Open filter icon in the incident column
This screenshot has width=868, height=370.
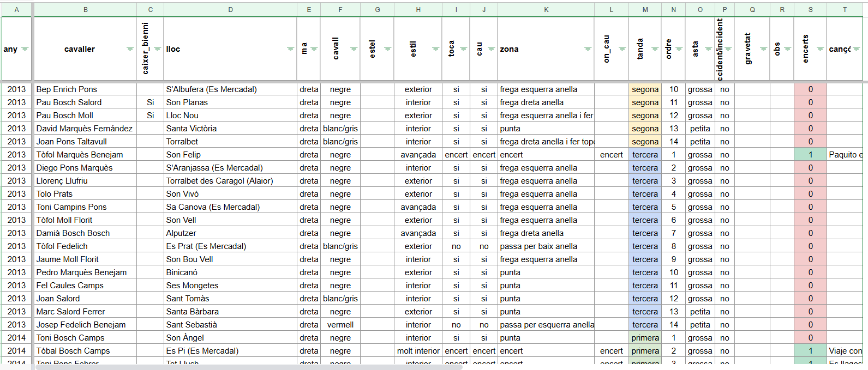pos(728,49)
